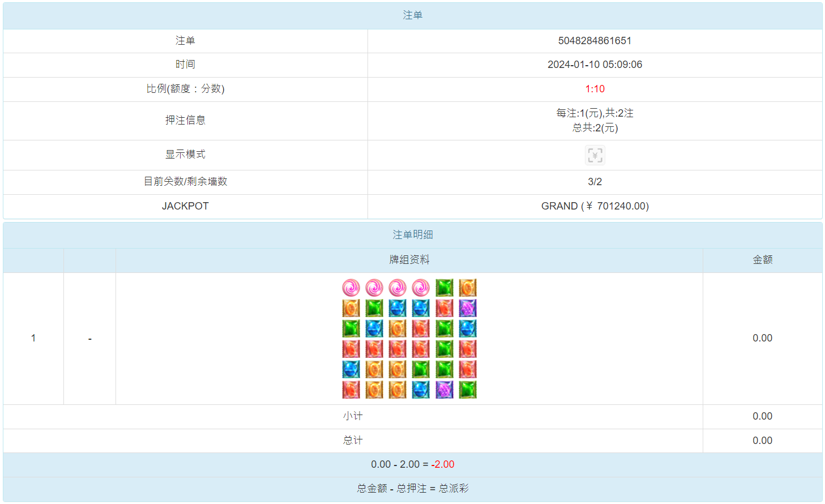Viewport: 825px width, 504px height.
Task: Click the red 1:10 ratio value
Action: coord(595,88)
